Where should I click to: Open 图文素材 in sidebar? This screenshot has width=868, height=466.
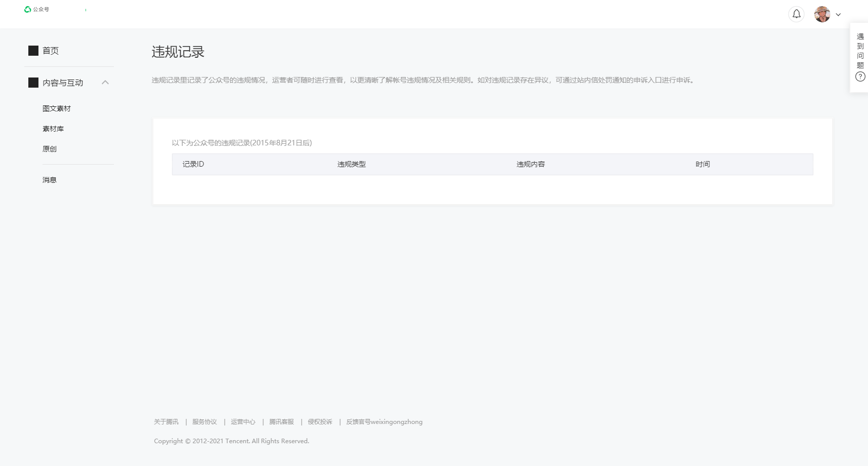57,108
